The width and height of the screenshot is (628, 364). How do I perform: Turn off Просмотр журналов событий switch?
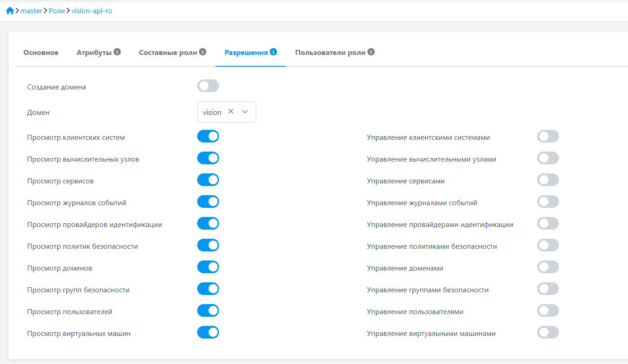pyautogui.click(x=208, y=202)
